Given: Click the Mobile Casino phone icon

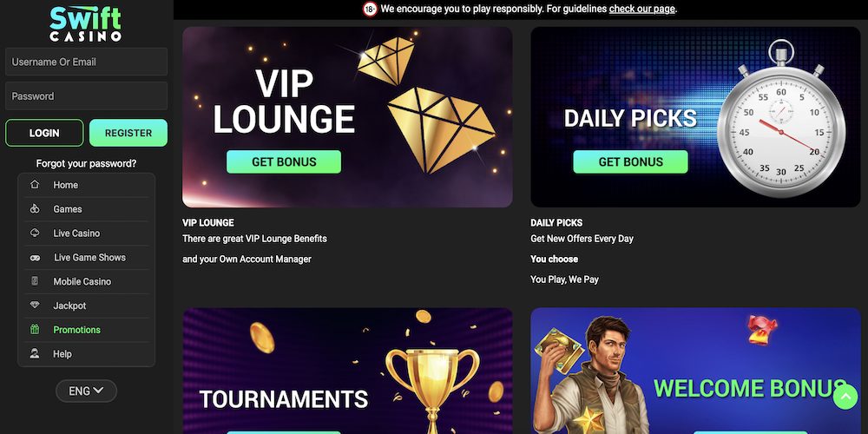Looking at the screenshot, I should click(35, 281).
